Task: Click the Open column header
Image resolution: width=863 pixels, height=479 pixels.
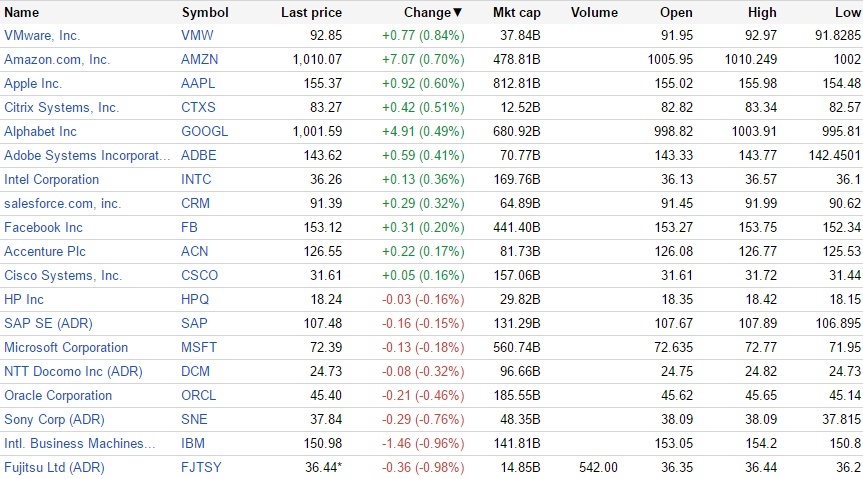Action: click(677, 12)
